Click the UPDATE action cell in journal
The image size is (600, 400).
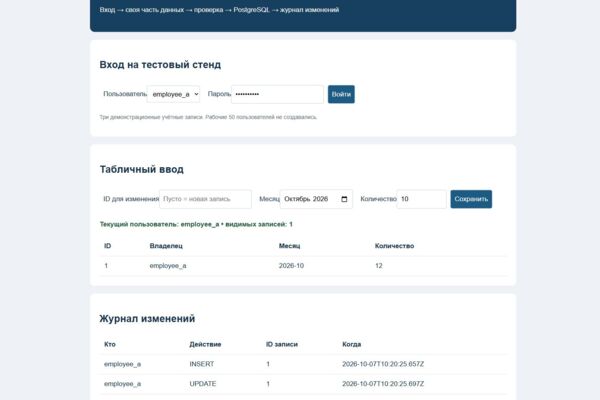point(203,384)
